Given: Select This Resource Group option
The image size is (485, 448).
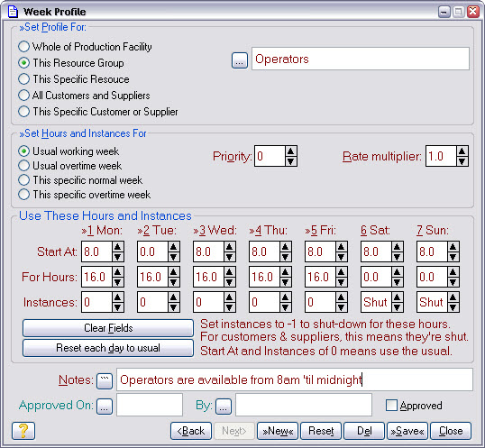Looking at the screenshot, I should [71, 63].
